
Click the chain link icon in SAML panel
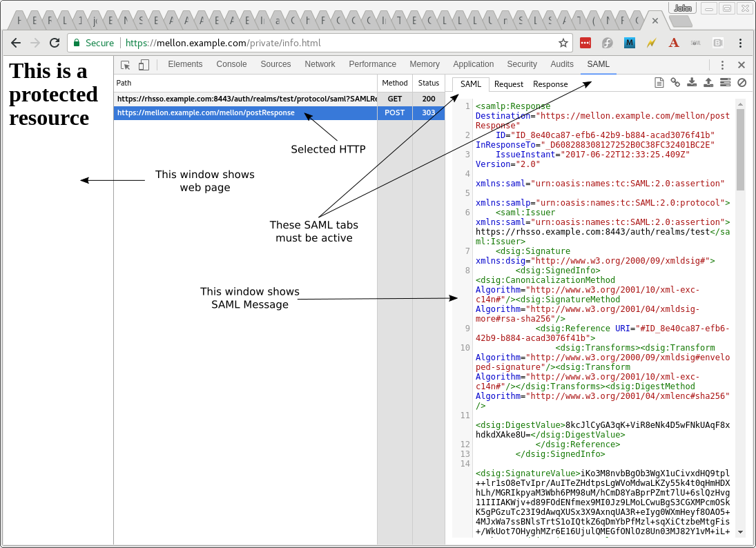coord(675,83)
